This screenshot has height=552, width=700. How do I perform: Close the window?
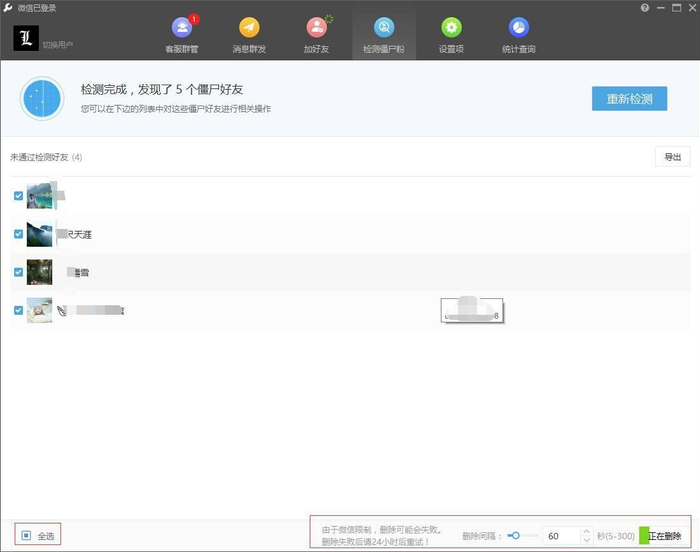coord(692,8)
